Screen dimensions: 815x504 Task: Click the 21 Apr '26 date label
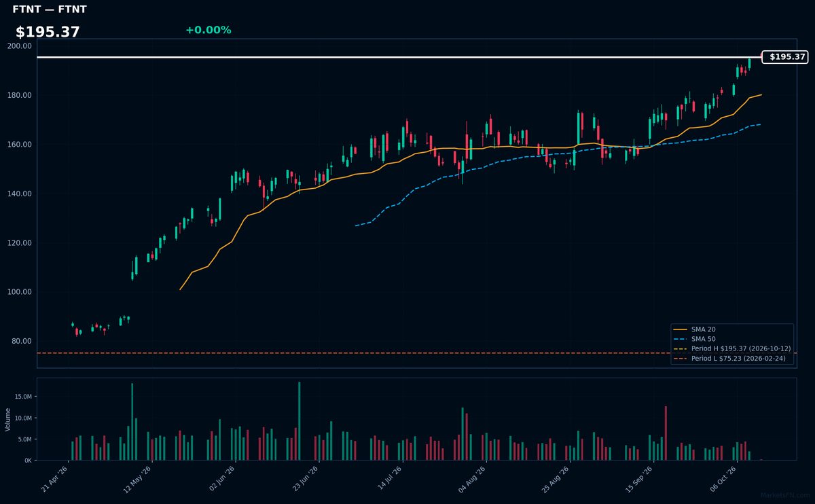click(55, 480)
